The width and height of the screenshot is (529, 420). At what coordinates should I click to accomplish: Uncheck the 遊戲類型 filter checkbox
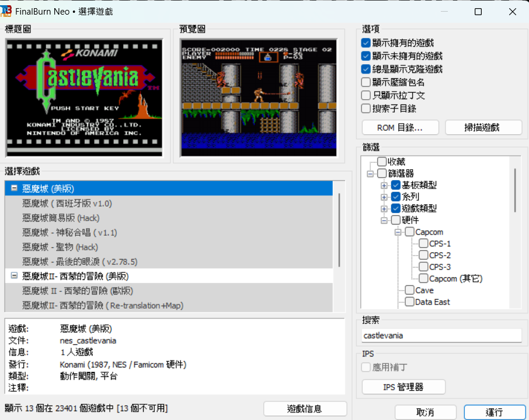coord(396,208)
